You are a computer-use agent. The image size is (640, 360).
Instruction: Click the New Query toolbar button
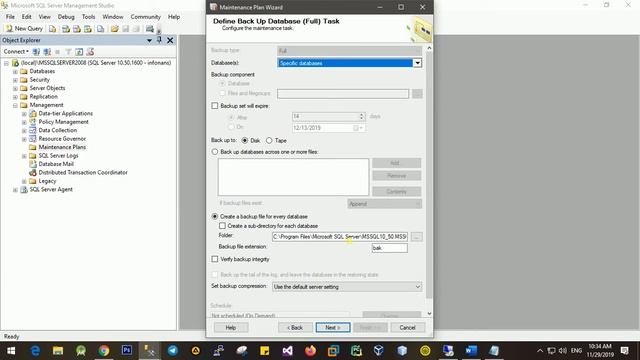[x=24, y=29]
